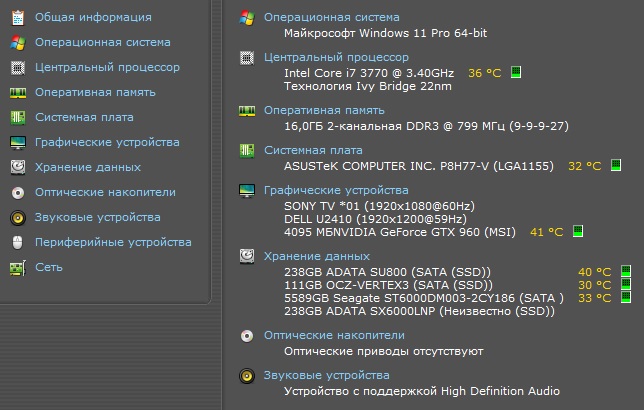
Task: Click the 16,0ГБ 2-канальная DDR3 text
Action: tap(426, 126)
